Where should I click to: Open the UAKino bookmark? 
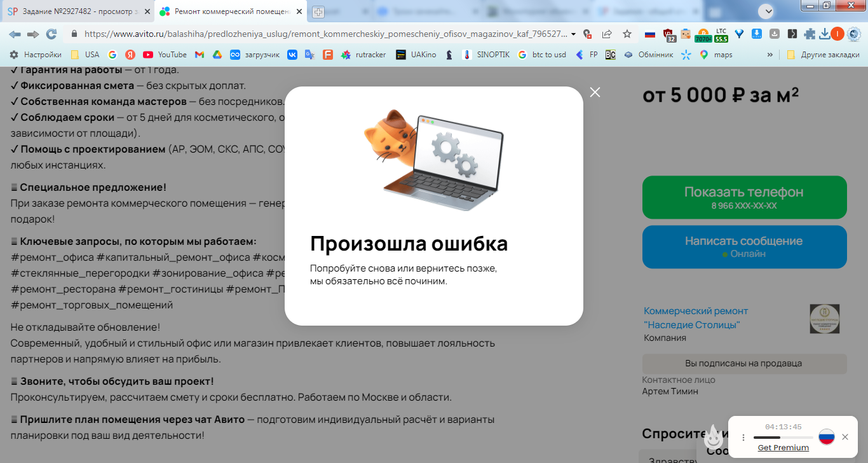pyautogui.click(x=416, y=55)
